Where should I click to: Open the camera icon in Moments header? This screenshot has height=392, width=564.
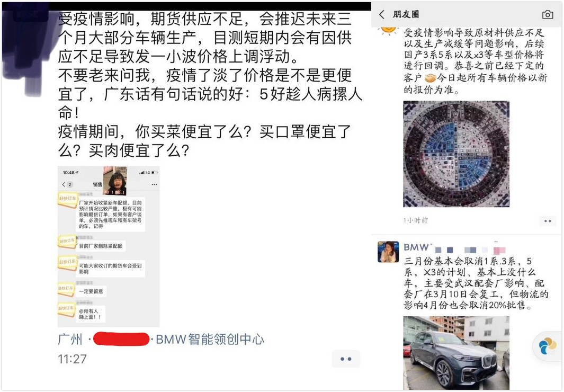(548, 14)
